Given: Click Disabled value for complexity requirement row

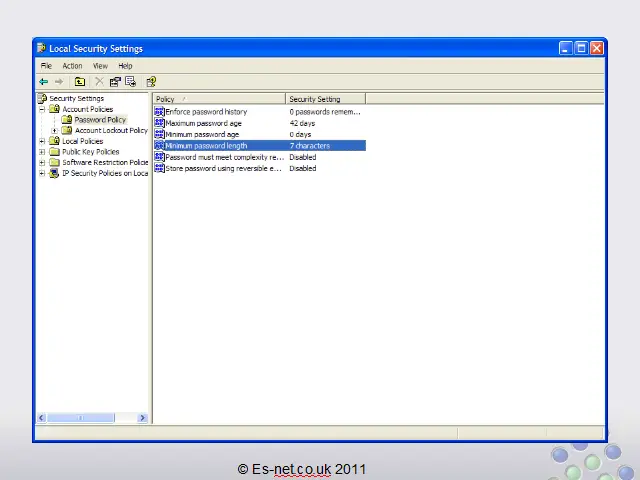Looking at the screenshot, I should [x=302, y=157].
